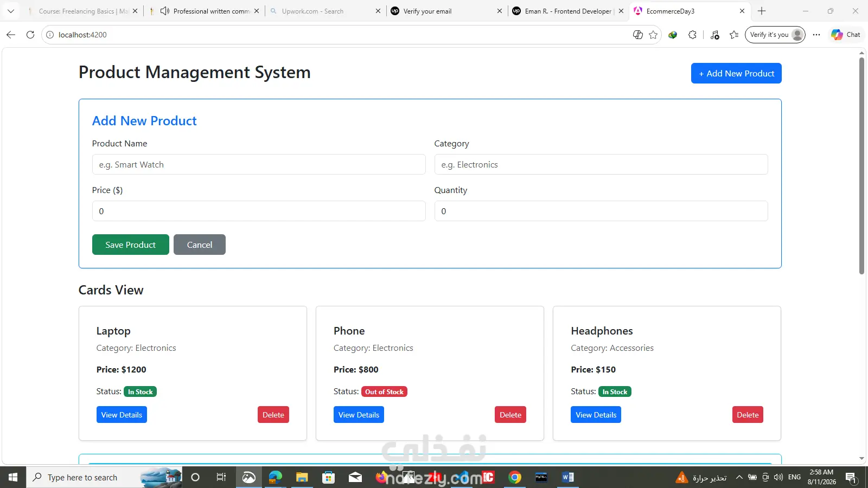This screenshot has width=868, height=488.
Task: View Details of the Headphones card
Action: (x=596, y=415)
